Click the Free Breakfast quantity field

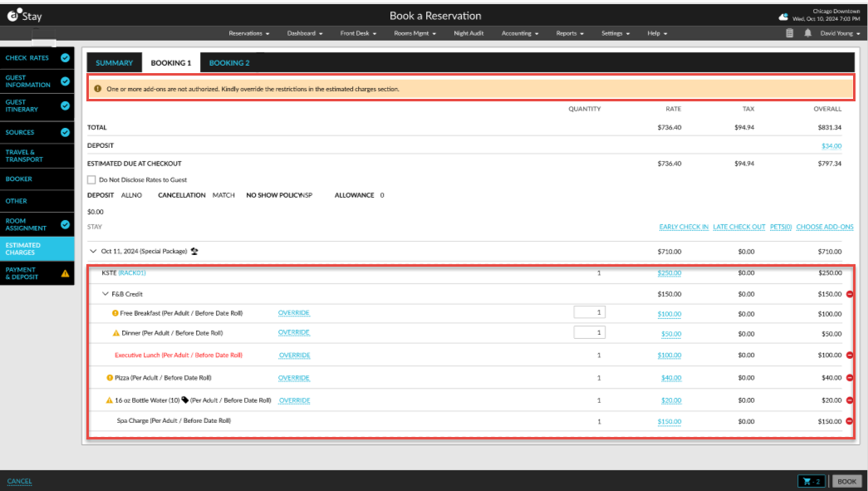coord(589,312)
